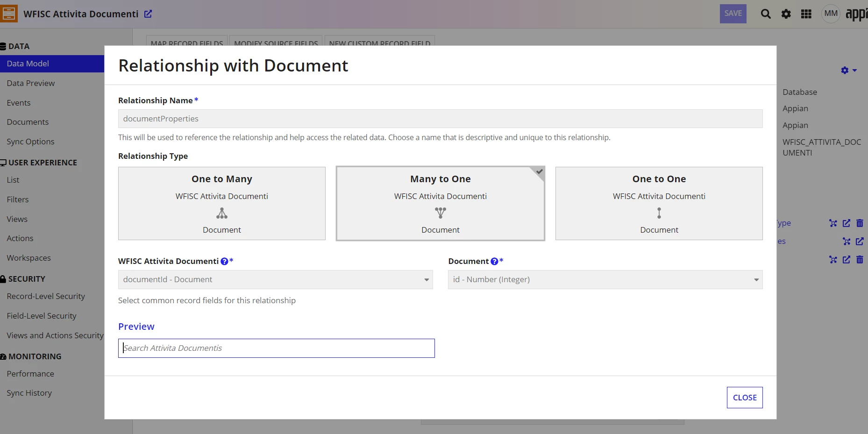Image resolution: width=868 pixels, height=434 pixels.
Task: Expand the id - Number (Integer) dropdown
Action: point(605,279)
